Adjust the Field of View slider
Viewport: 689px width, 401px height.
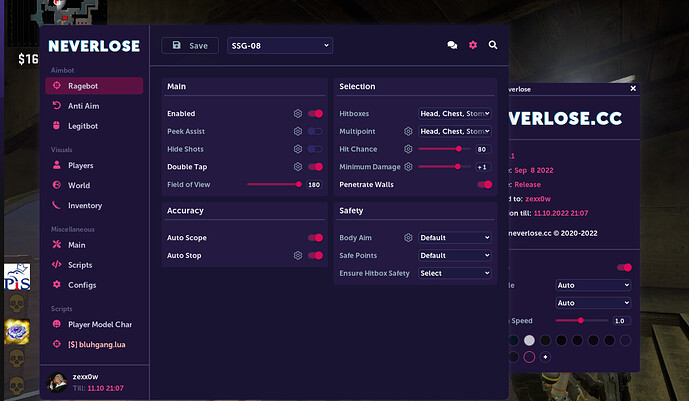click(x=273, y=184)
